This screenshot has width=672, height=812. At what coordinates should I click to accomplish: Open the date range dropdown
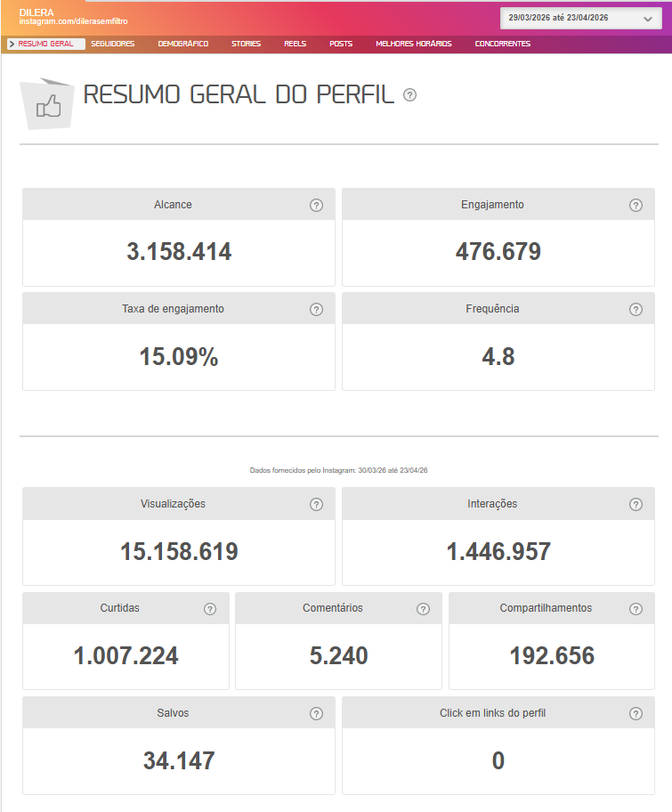pos(581,17)
